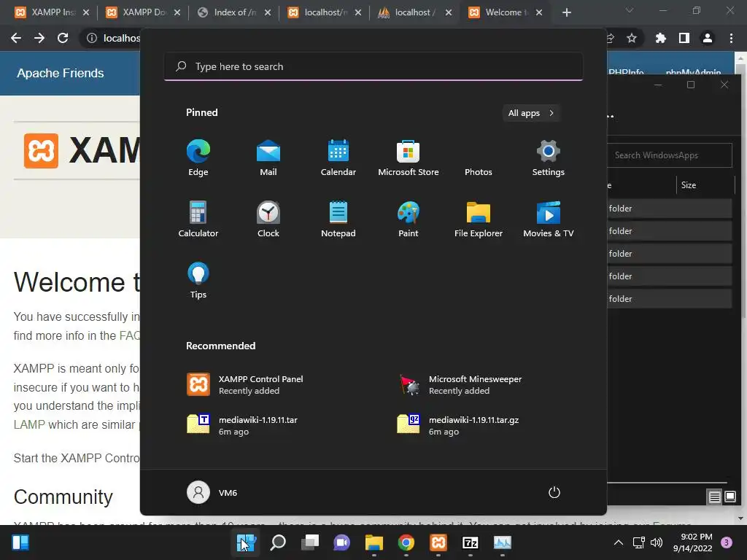Click the Start button on taskbar

click(247, 542)
